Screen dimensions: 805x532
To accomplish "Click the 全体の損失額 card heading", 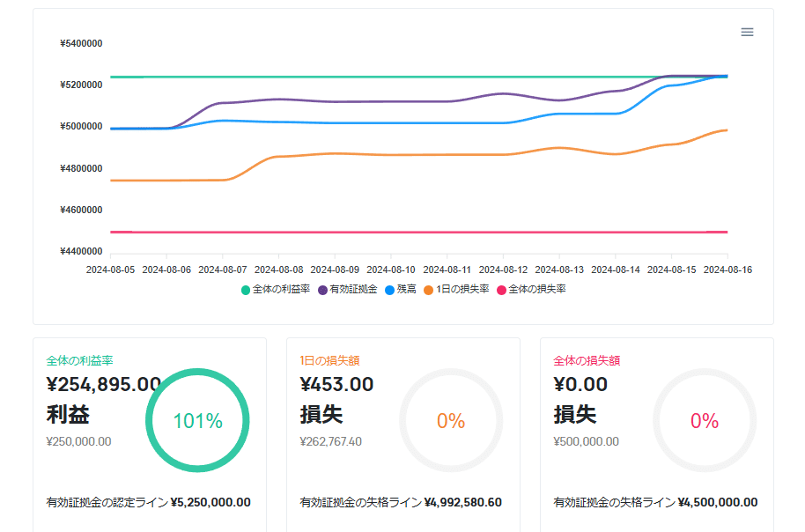I will click(587, 360).
